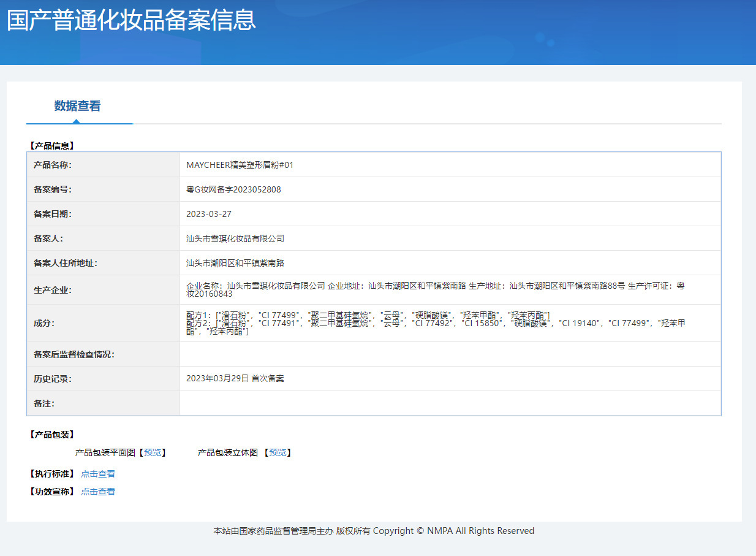The width and height of the screenshot is (756, 556).
Task: Click the 【产品包装】 section heading
Action: pyautogui.click(x=51, y=435)
